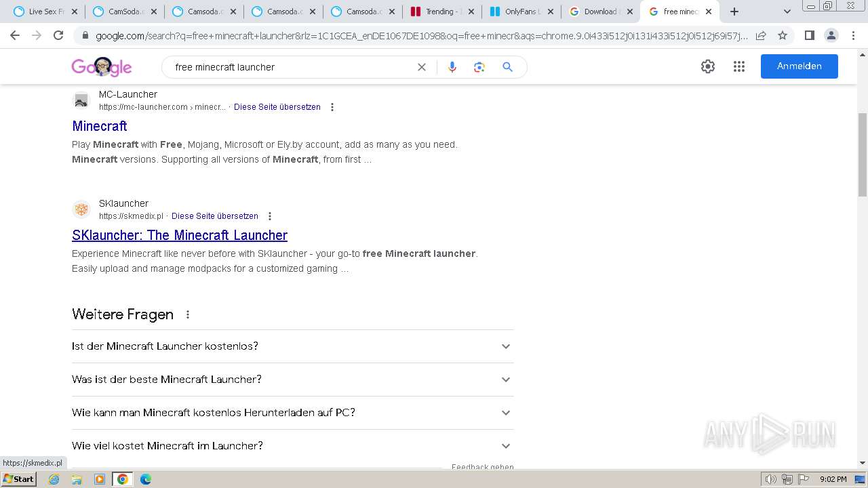Open the Google apps grid
This screenshot has width=868, height=488.
(x=739, y=66)
